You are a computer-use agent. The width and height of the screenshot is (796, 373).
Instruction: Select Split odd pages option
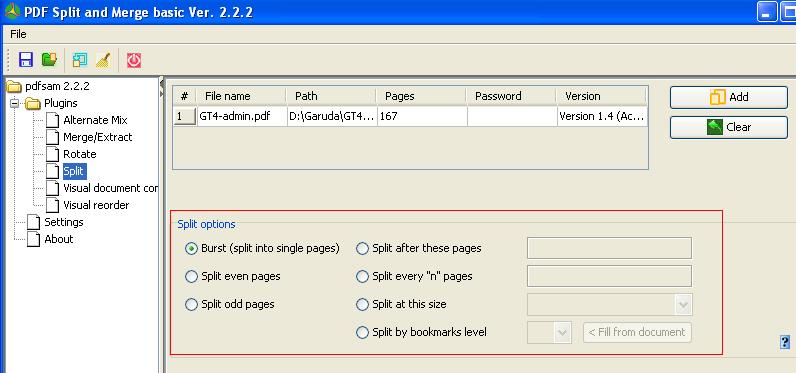tap(191, 304)
